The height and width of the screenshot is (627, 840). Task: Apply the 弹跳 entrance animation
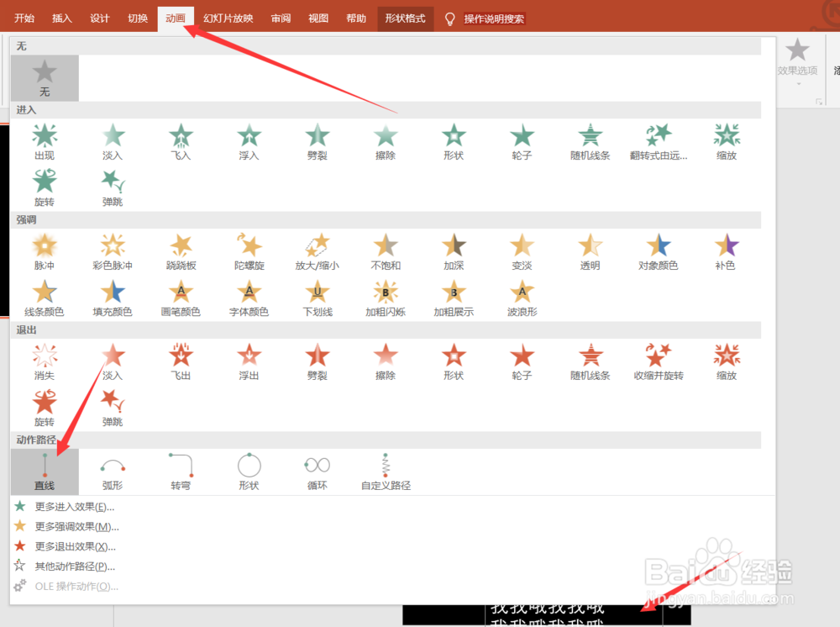click(113, 187)
